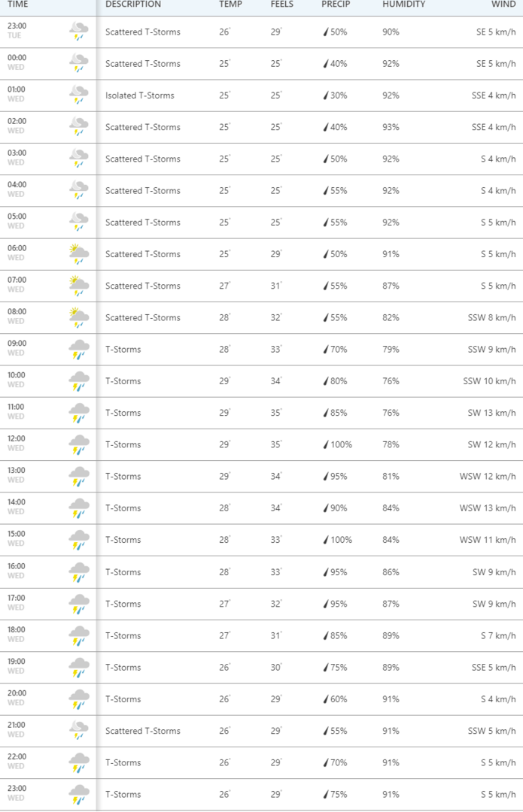The image size is (523, 812).
Task: Click the weather icon at 07:00 WED
Action: [78, 286]
